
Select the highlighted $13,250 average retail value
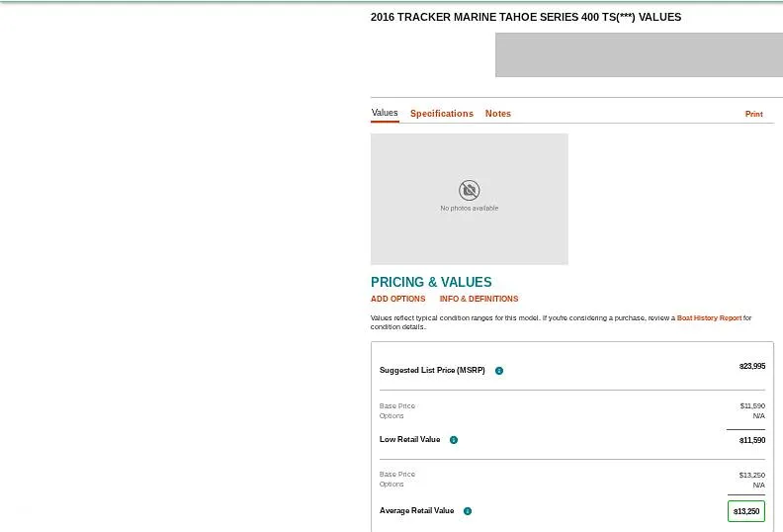(x=746, y=511)
